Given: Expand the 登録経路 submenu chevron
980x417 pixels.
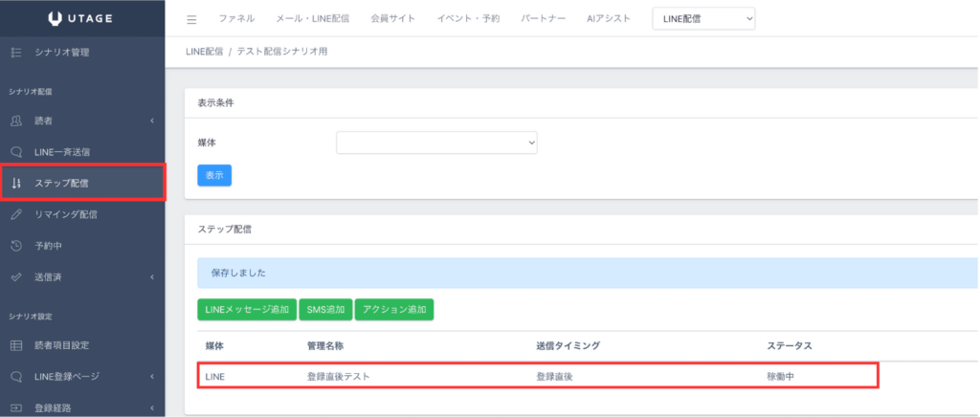Looking at the screenshot, I should tap(152, 408).
